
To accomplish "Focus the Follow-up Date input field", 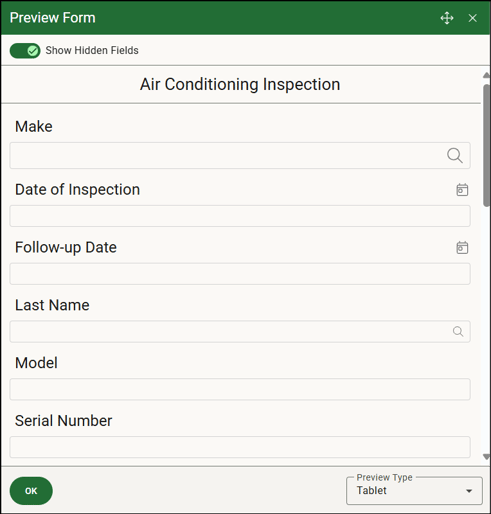I will tap(240, 274).
